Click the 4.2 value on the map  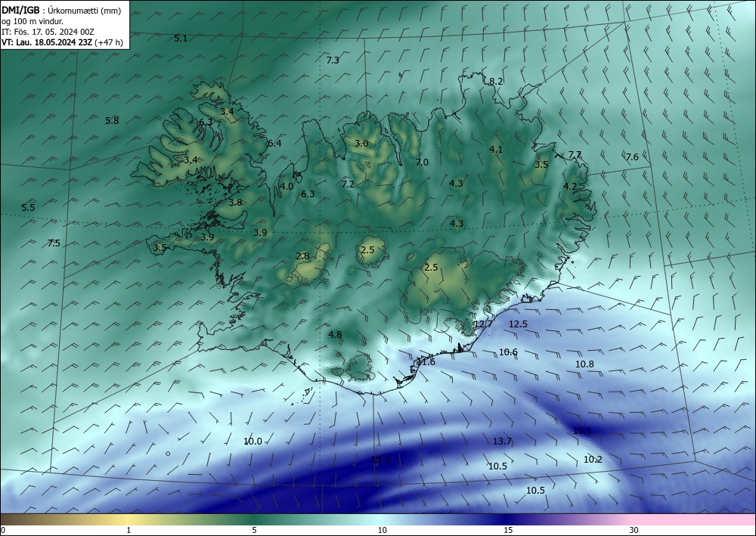tap(570, 187)
